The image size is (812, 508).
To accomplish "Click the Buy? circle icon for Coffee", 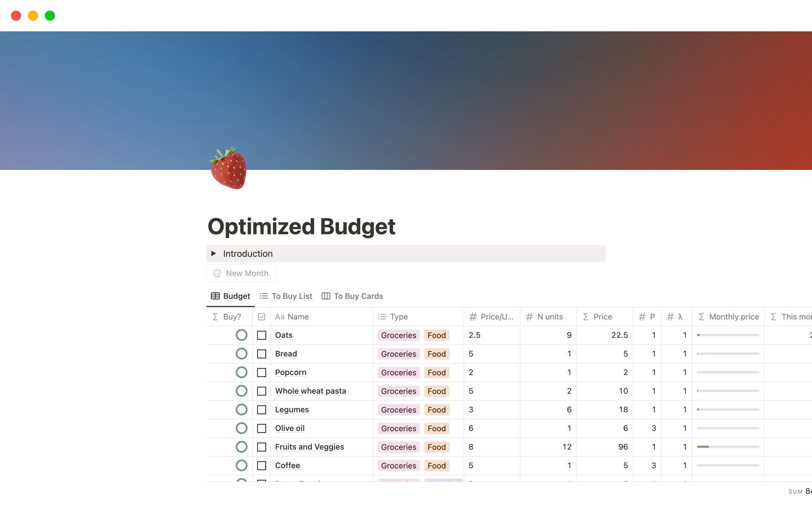I will click(241, 466).
